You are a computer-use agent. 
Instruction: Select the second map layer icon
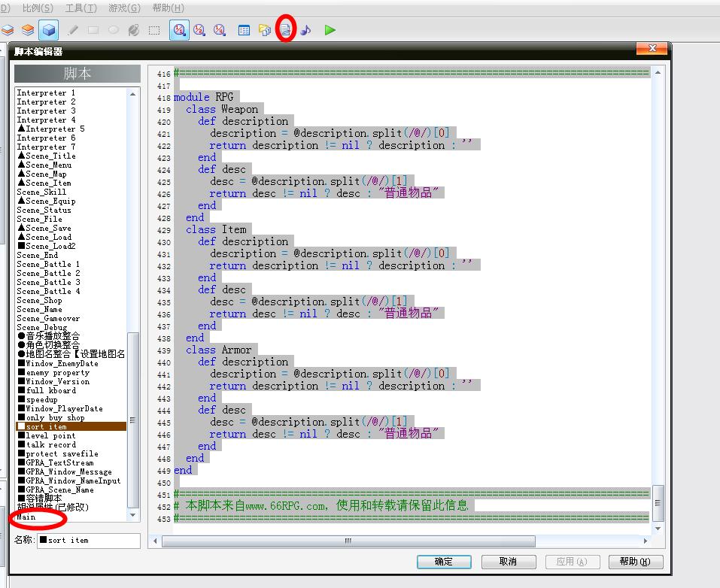coord(28,30)
